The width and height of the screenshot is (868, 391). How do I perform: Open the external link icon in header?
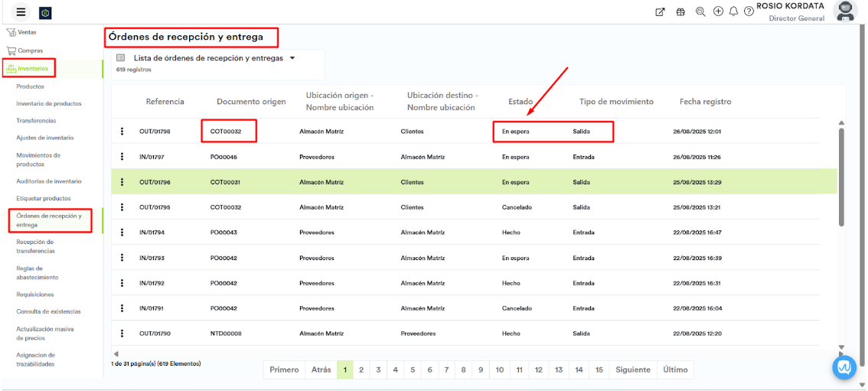click(661, 11)
